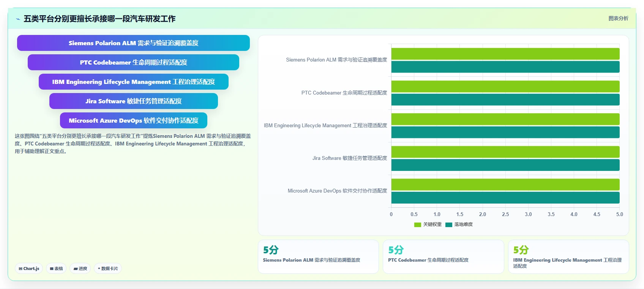Click the 进度 tag chip
Viewport: 644px width, 289px height.
pyautogui.click(x=80, y=268)
